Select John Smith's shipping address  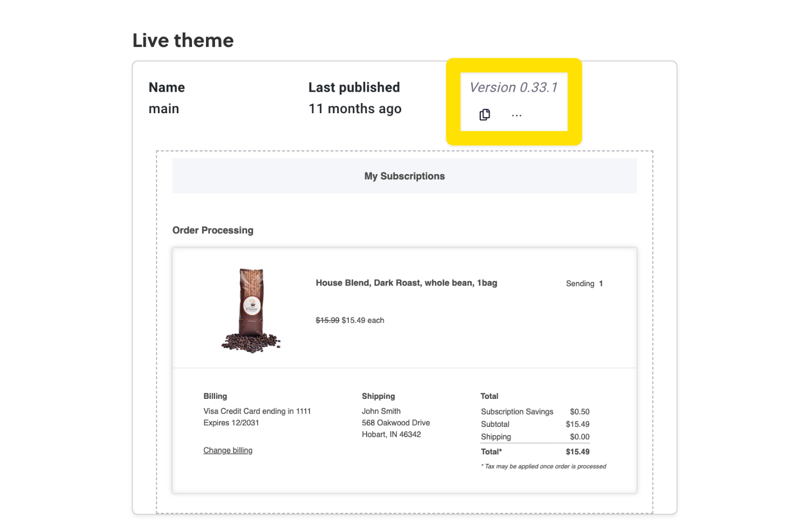pyautogui.click(x=395, y=423)
